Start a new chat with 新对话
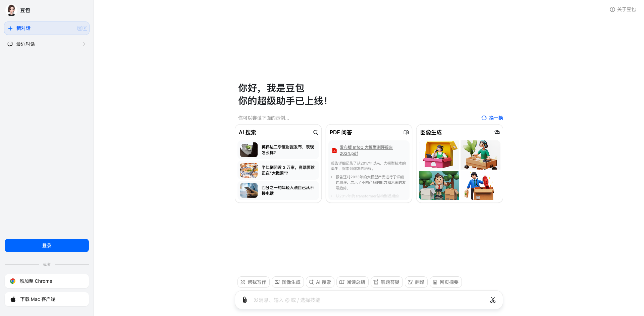 click(47, 28)
